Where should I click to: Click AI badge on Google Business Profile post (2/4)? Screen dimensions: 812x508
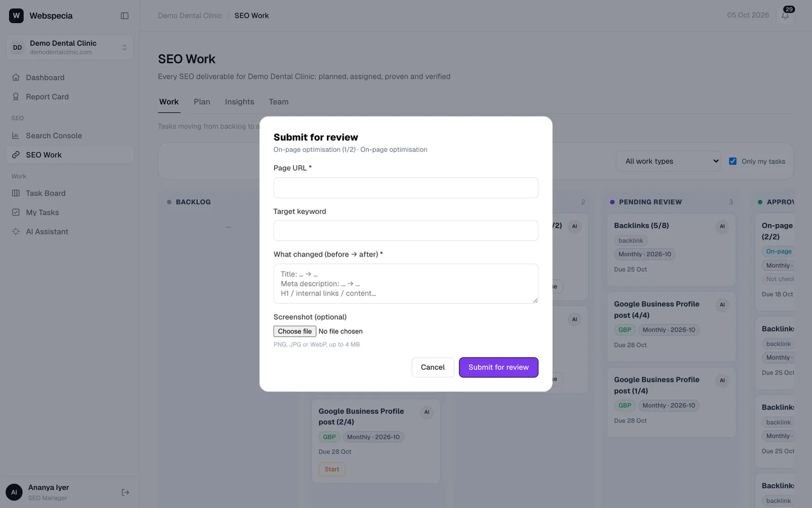coord(427,412)
